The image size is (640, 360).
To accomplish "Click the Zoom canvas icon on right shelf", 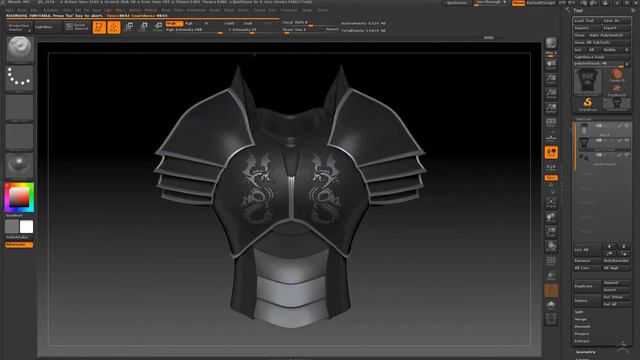I will tap(551, 79).
